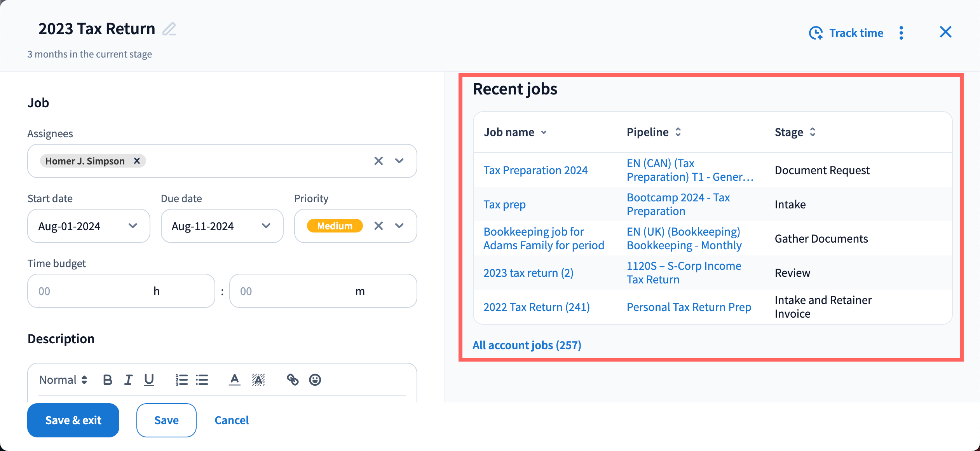Open the emoji picker
The width and height of the screenshot is (980, 451).
tap(315, 379)
